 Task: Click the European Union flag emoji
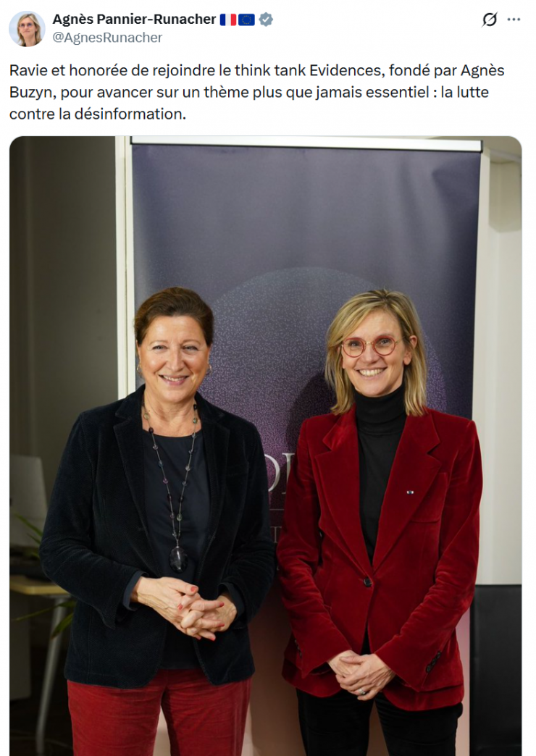click(246, 20)
